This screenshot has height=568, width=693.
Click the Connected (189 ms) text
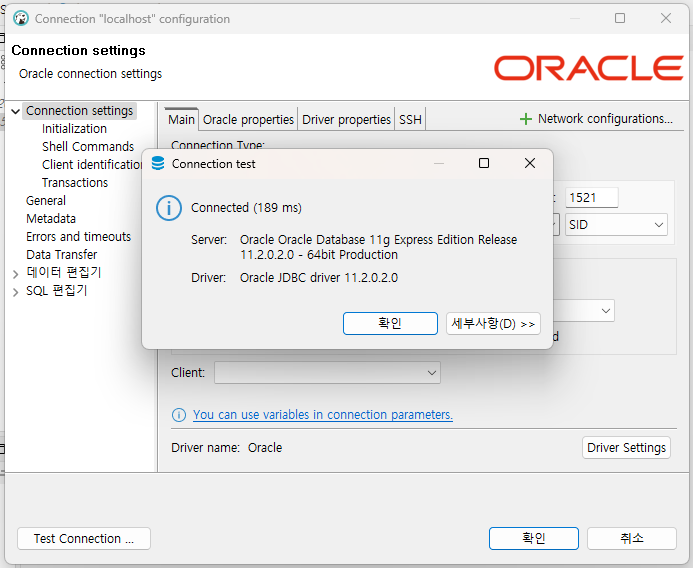[x=246, y=208]
